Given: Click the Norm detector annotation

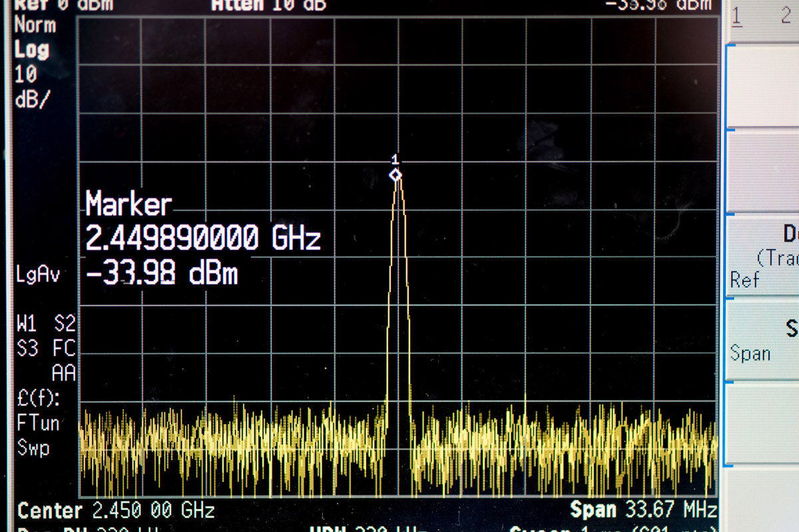Looking at the screenshot, I should (35, 26).
